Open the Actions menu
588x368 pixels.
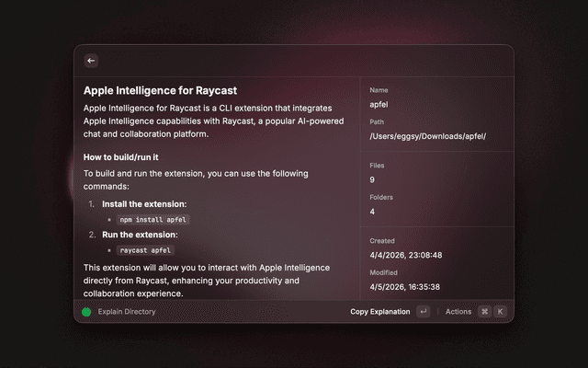[458, 312]
